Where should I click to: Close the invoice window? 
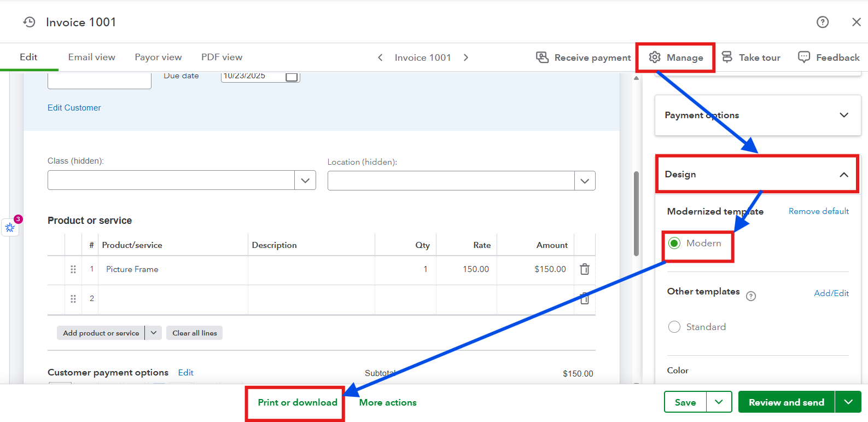coord(857,22)
